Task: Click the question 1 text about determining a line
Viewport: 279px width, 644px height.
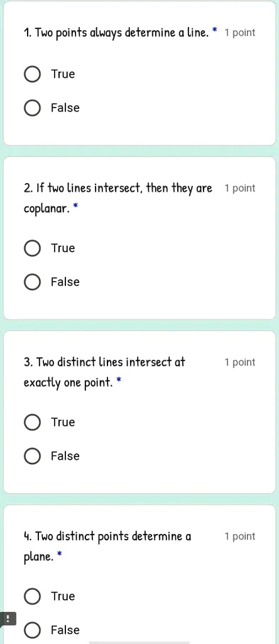Action: click(116, 33)
